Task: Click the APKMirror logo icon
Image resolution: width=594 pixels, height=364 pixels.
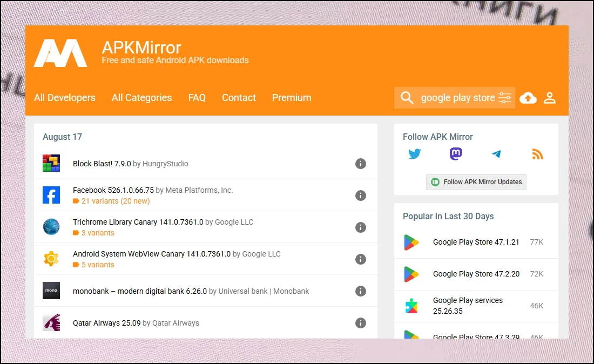Action: (60, 53)
